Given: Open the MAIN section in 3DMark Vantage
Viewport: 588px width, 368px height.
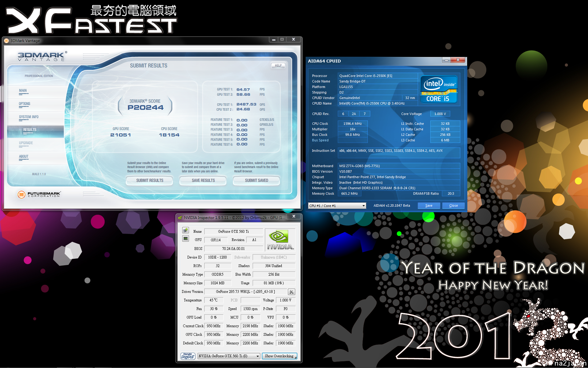Looking at the screenshot, I should [23, 90].
